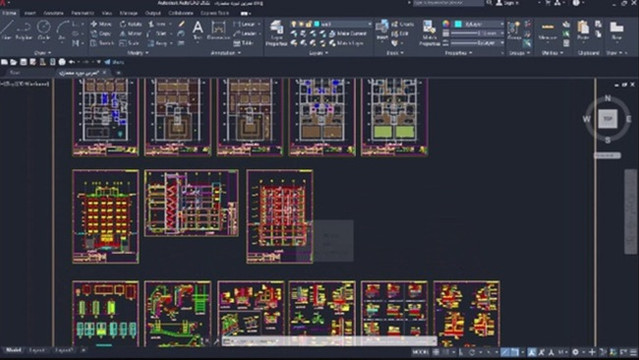Activate the Mirror command
639x360 pixels.
click(x=130, y=33)
